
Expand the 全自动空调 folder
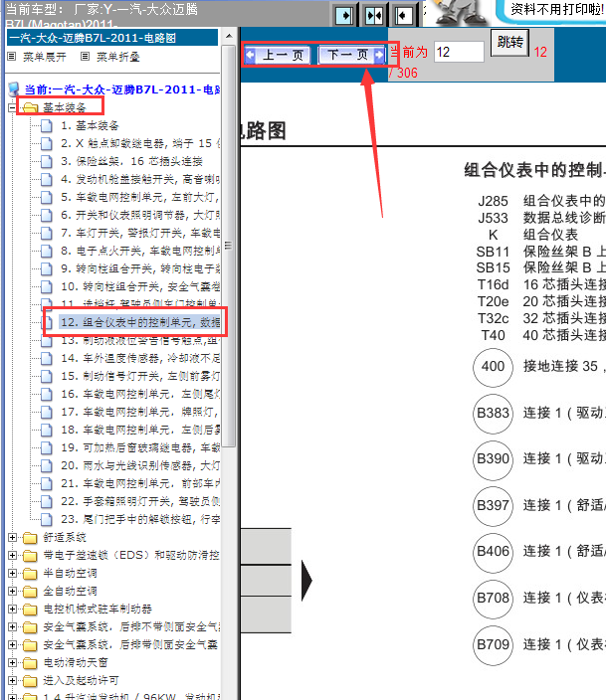[x=12, y=591]
